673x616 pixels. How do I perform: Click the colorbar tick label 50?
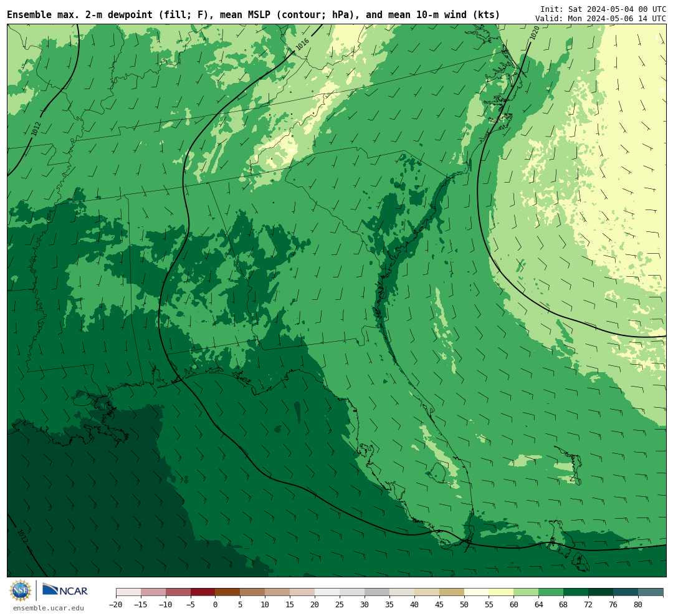point(464,604)
